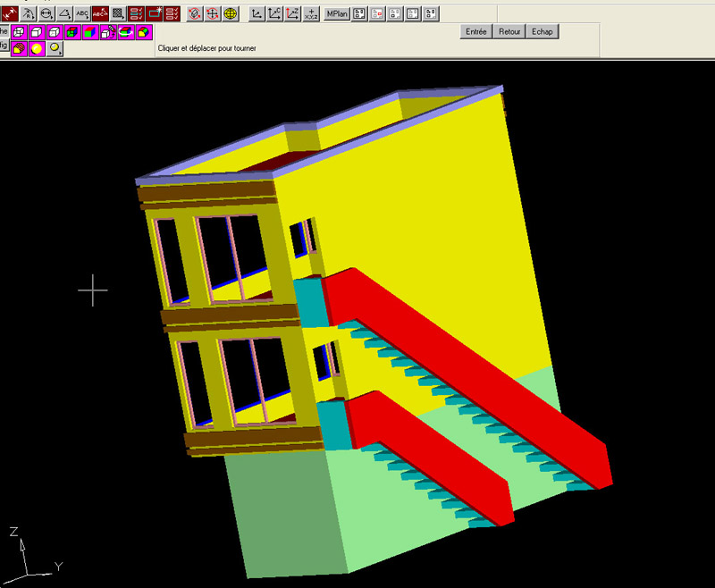Select the diameter dimension tool icon
Screen dimensions: 715x588
(x=46, y=13)
